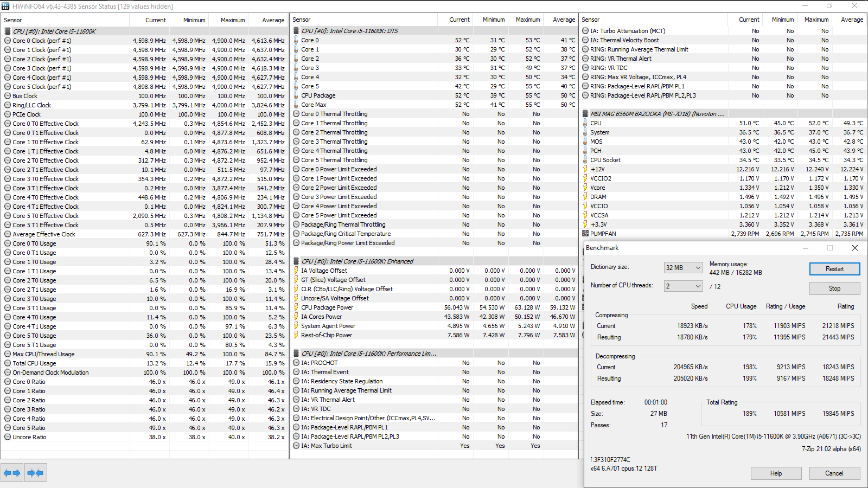Click icon beside Core 0 Thermal Throttling
This screenshot has width=868, height=488.
point(296,114)
